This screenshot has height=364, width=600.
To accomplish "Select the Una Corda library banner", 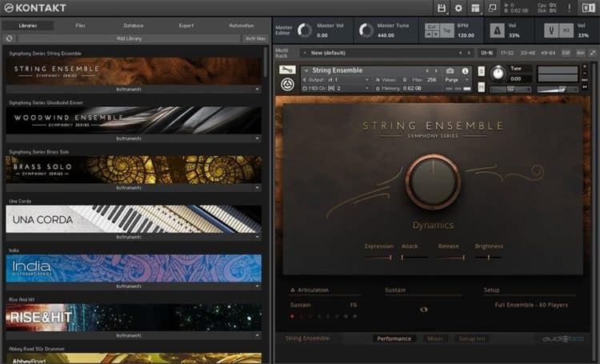I will click(134, 219).
